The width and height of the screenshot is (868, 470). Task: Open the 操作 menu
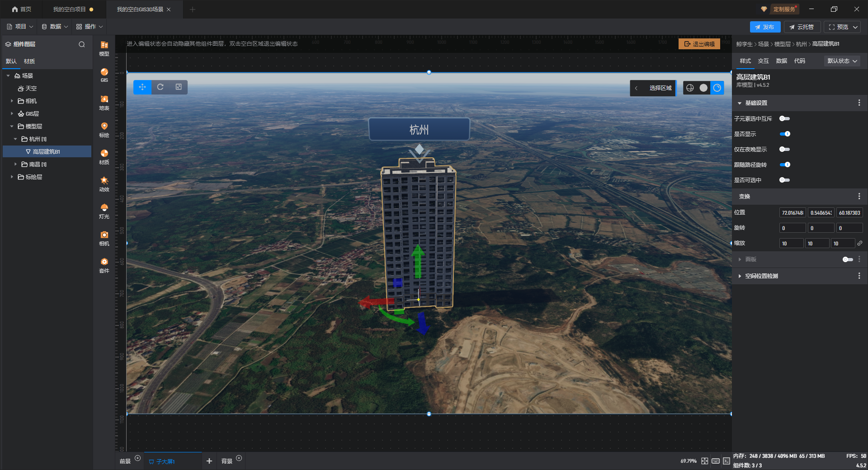pyautogui.click(x=90, y=27)
